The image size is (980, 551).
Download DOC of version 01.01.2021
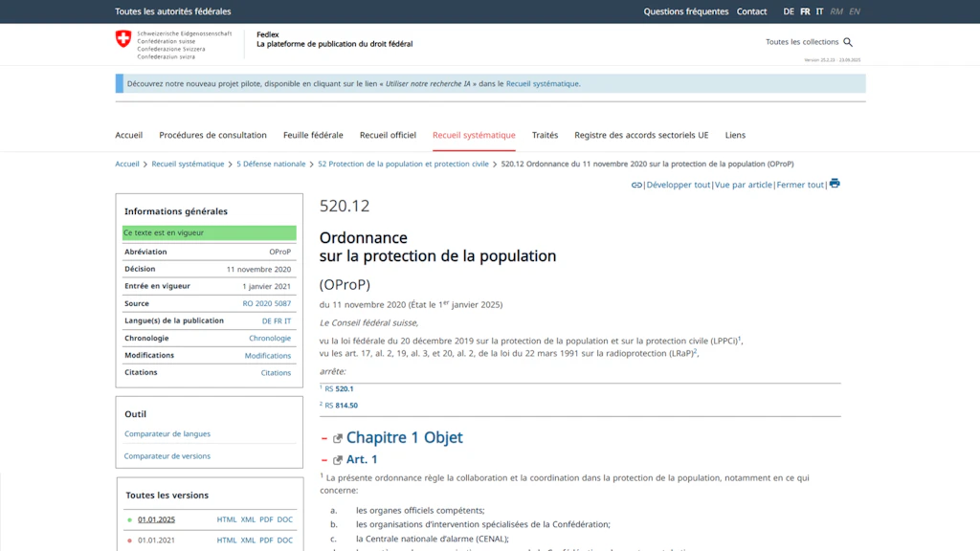point(285,540)
